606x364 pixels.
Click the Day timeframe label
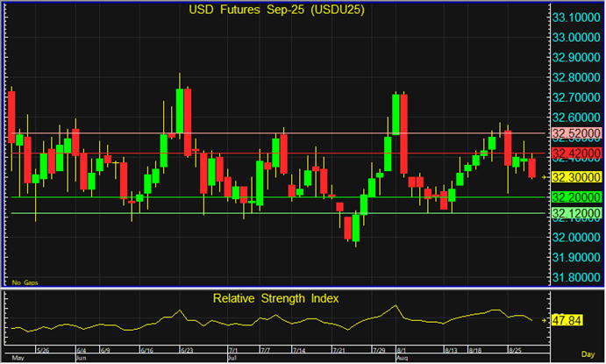pos(589,352)
